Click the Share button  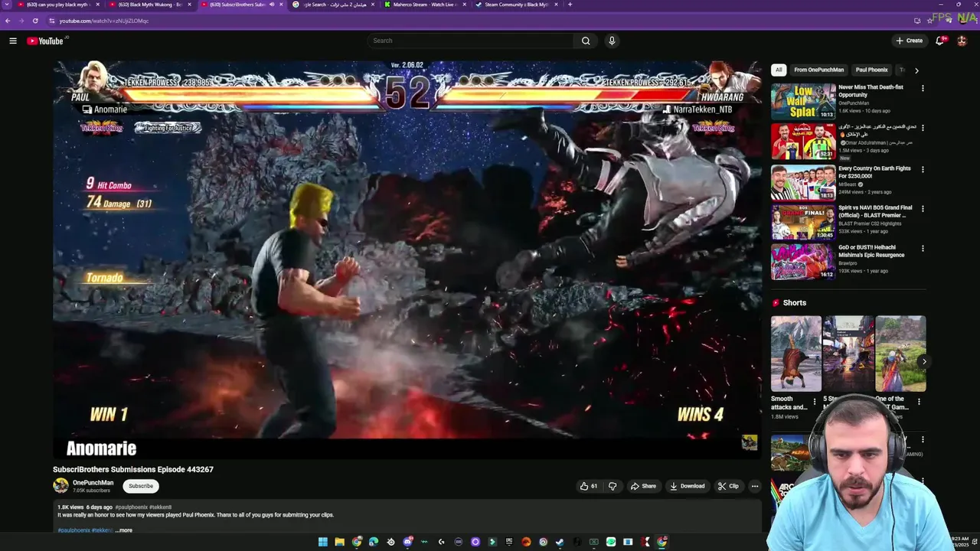[x=643, y=486]
